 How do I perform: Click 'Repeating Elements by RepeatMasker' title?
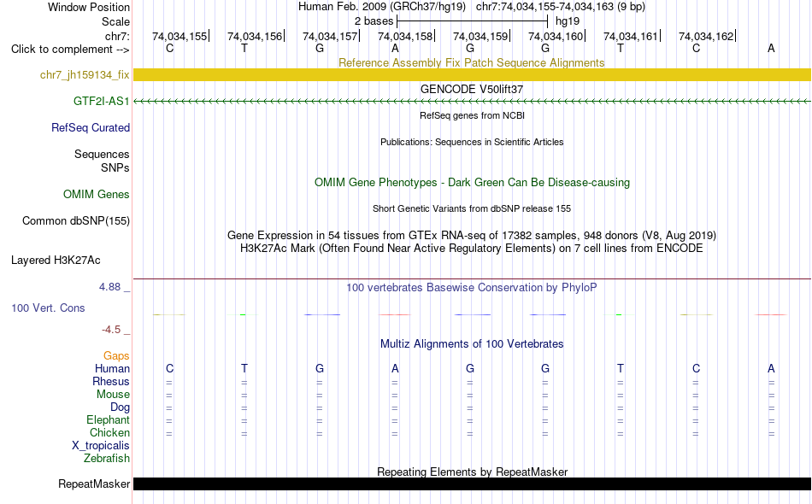[473, 472]
